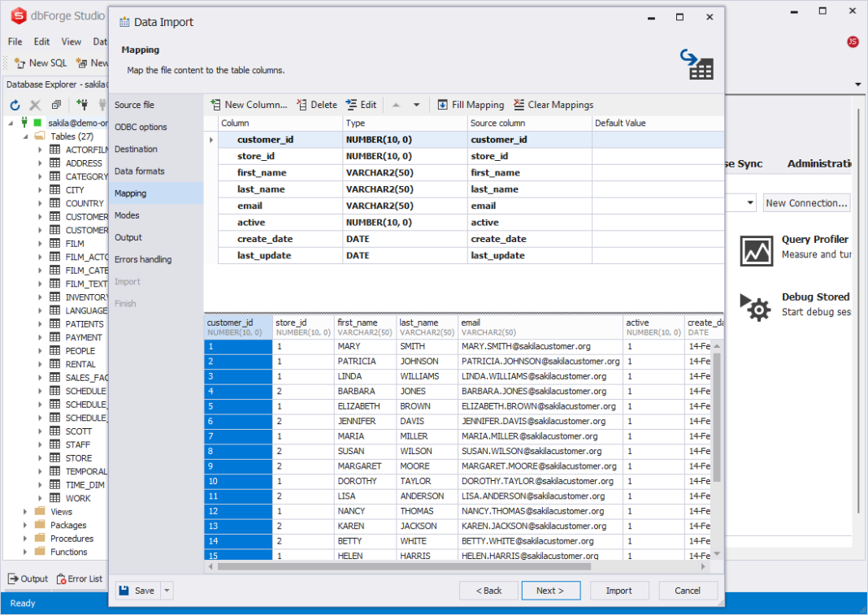This screenshot has height=615, width=868.
Task: Launch Debug Stored procedure tool
Action: pos(757,307)
